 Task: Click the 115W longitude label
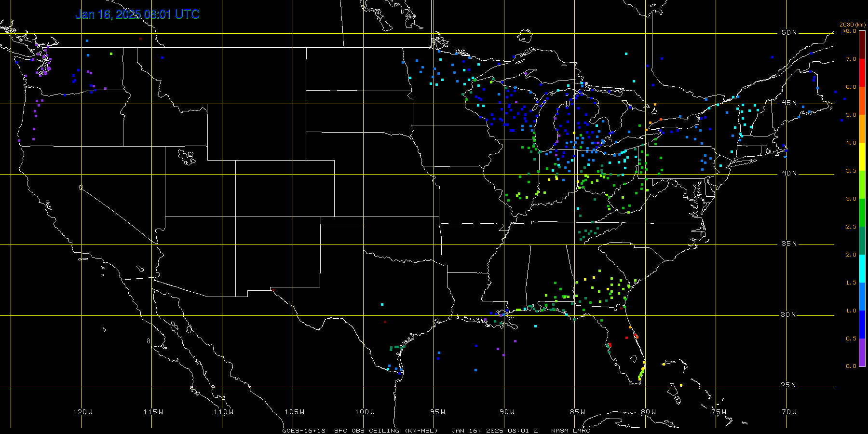click(153, 412)
